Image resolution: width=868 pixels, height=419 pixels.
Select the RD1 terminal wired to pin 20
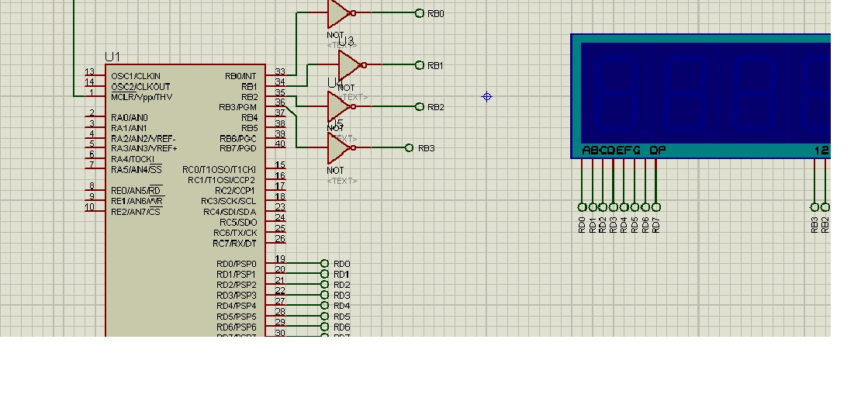click(325, 274)
